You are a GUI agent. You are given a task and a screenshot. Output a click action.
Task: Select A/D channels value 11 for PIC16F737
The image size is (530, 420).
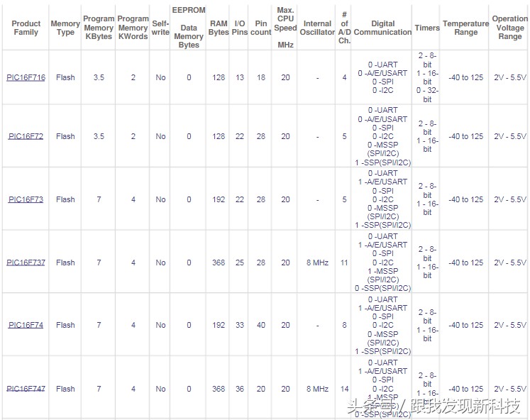[x=344, y=262]
